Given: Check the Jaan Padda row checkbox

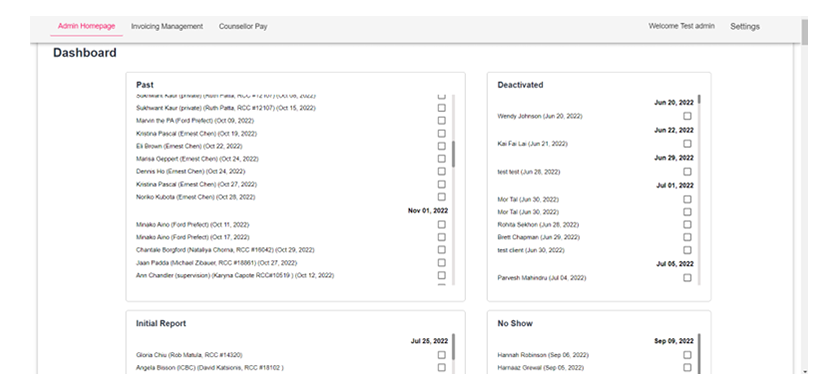Looking at the screenshot, I should click(441, 262).
